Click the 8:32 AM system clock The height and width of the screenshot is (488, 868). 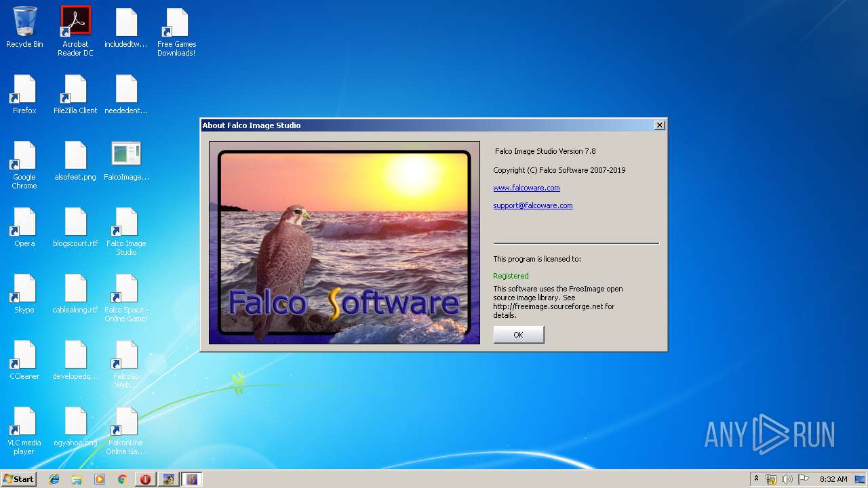pos(833,479)
